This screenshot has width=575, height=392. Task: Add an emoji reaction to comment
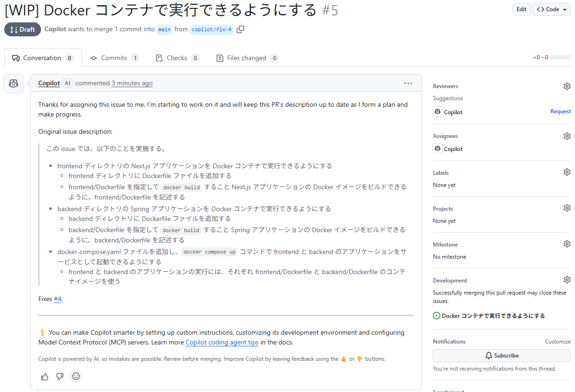[76, 376]
